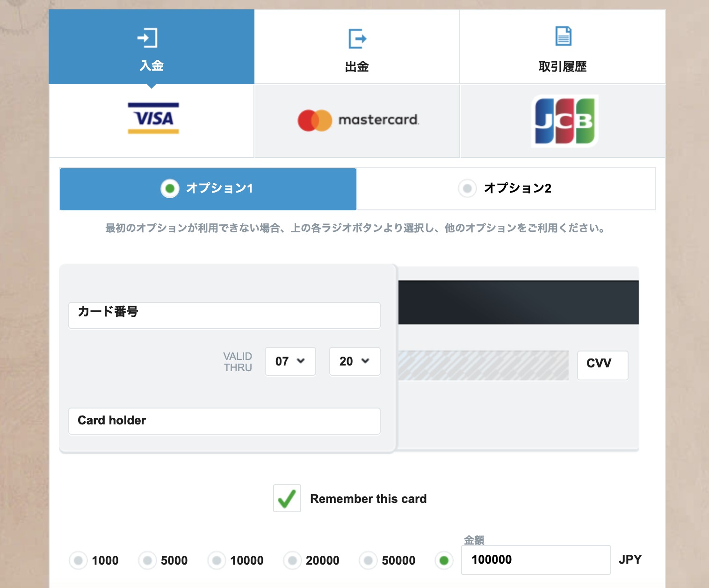Open the expiry year dropdown showing 20

point(354,361)
